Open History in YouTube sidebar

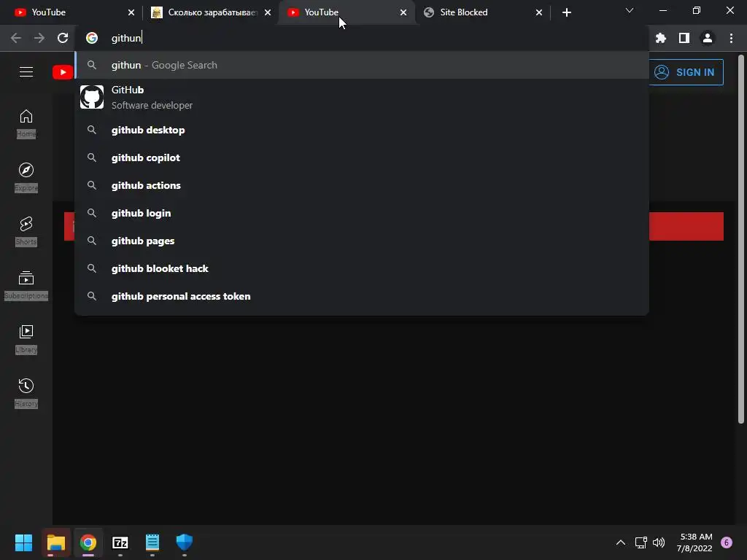pyautogui.click(x=26, y=393)
